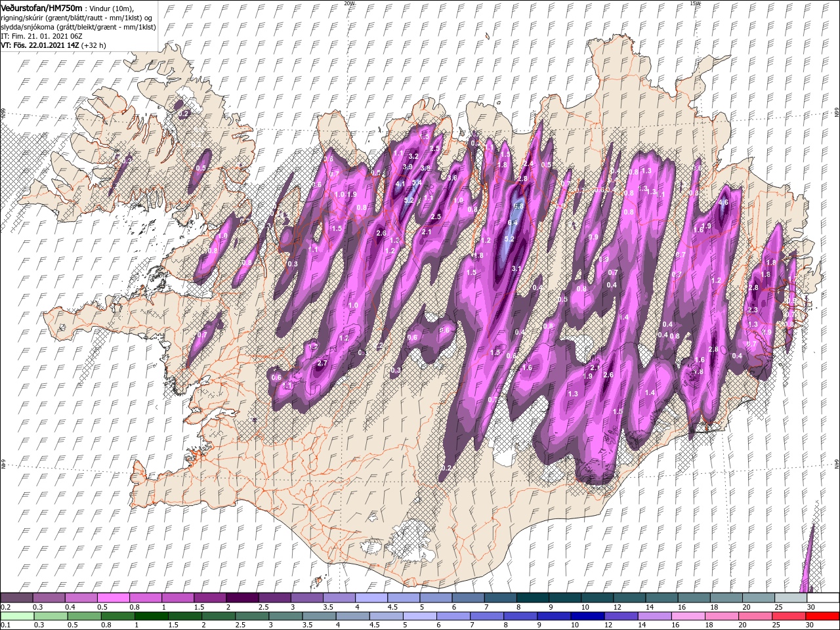The image size is (840, 630).
Task: Click the 3.1 value on central map
Action: [x=516, y=268]
